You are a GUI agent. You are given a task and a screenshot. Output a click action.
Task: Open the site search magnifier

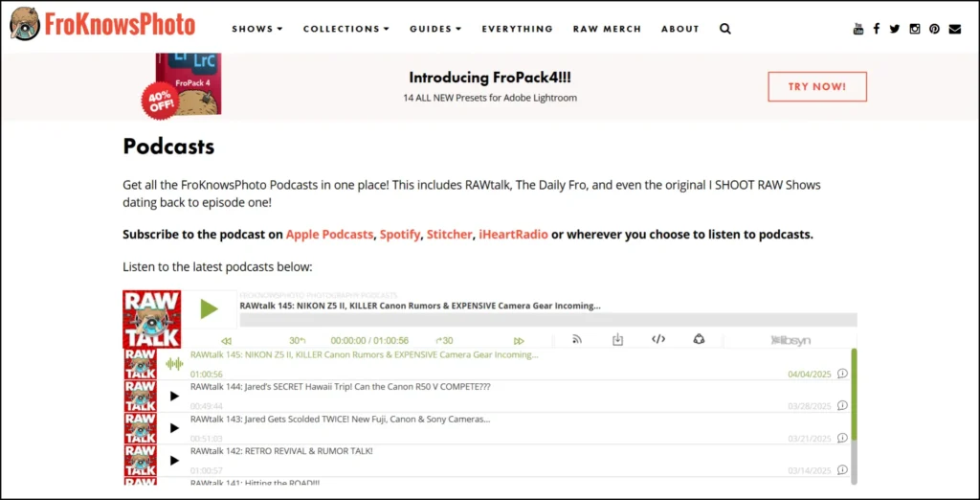coord(725,29)
